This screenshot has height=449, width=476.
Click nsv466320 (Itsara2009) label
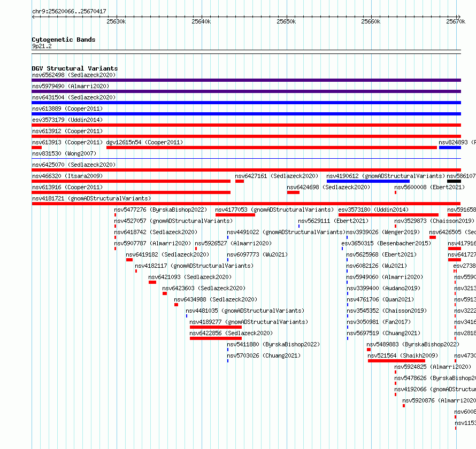click(67, 176)
